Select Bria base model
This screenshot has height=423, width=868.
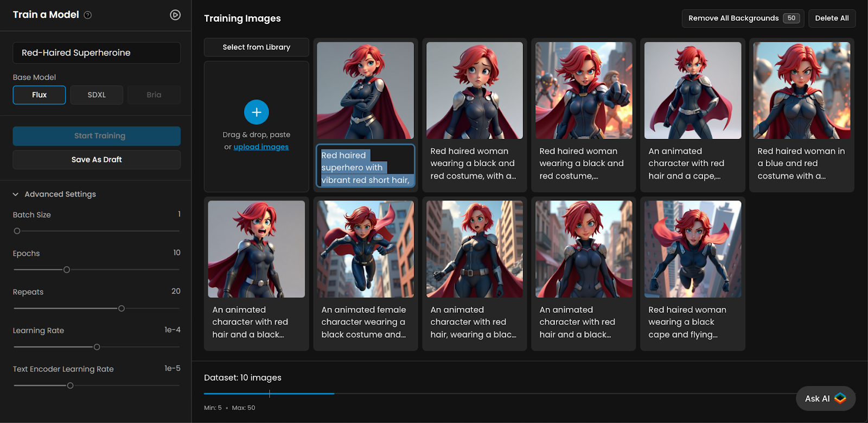point(154,95)
